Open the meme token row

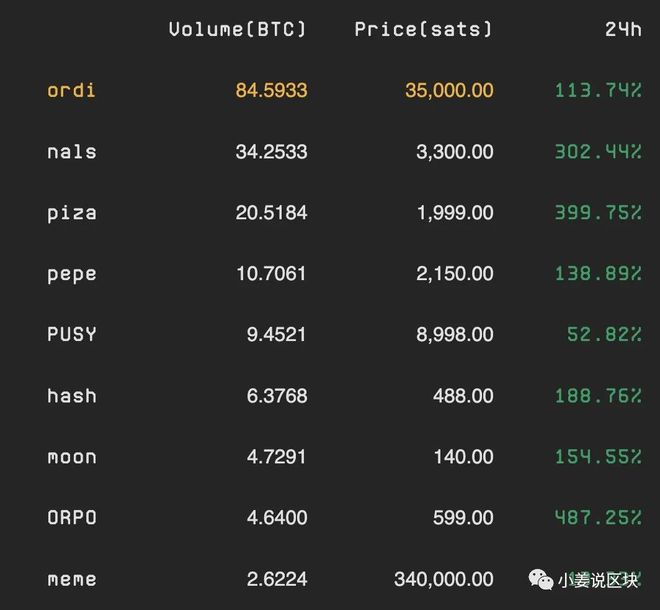(344, 579)
